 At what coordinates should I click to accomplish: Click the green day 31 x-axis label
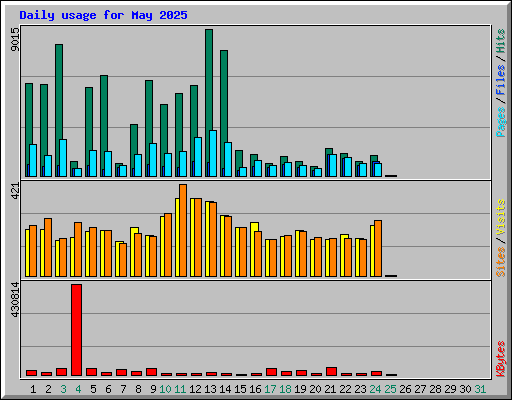[480, 389]
